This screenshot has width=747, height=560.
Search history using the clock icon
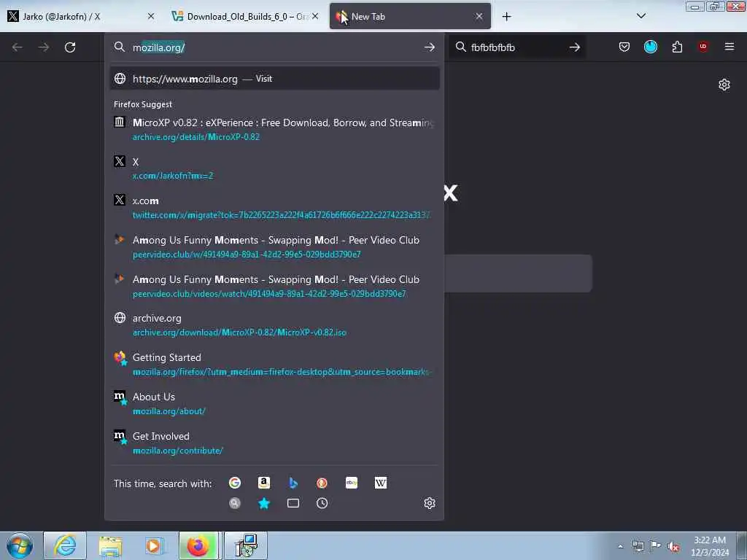point(322,503)
